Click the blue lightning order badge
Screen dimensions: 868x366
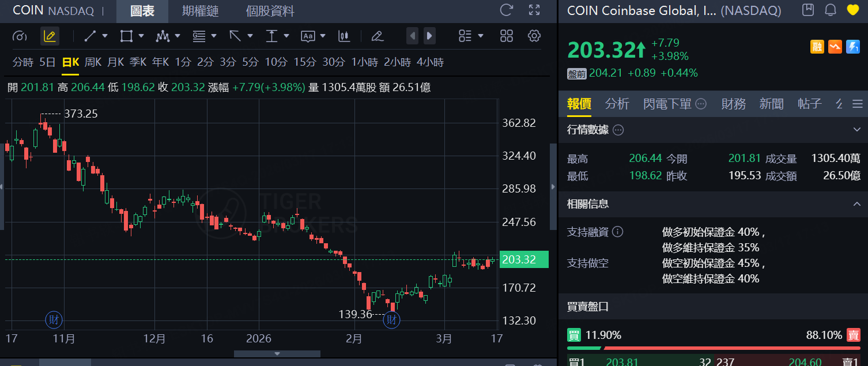pos(853,47)
